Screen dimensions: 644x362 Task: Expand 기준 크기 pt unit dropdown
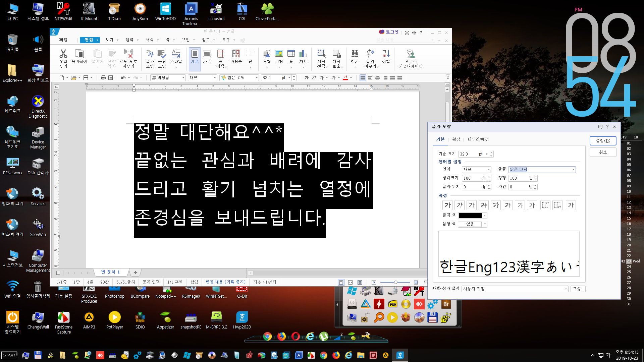coord(486,154)
